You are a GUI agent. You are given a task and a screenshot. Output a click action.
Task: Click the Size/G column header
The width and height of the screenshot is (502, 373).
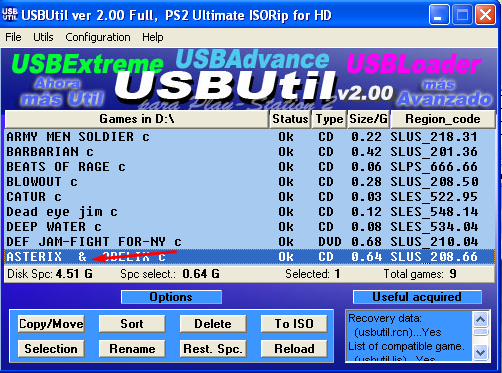[x=368, y=119]
